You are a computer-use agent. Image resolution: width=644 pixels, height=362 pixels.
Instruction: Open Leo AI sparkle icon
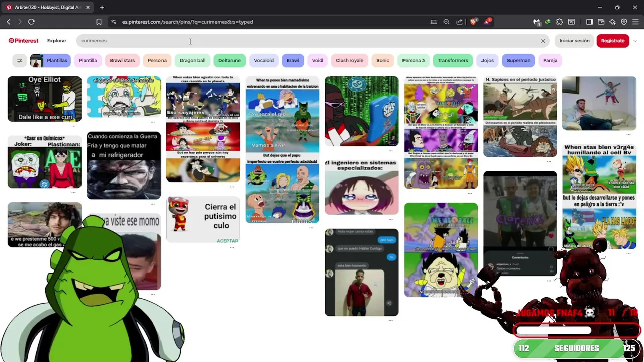point(612,22)
